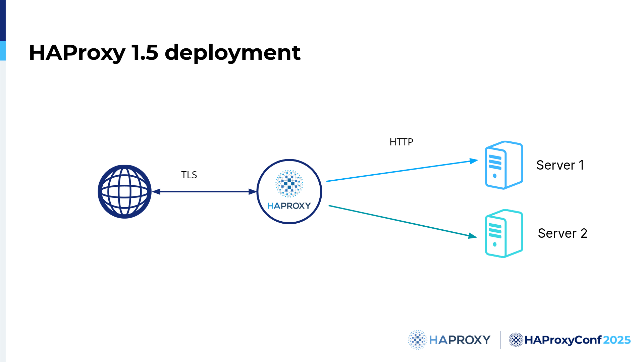Click the TLS connection label

(189, 175)
